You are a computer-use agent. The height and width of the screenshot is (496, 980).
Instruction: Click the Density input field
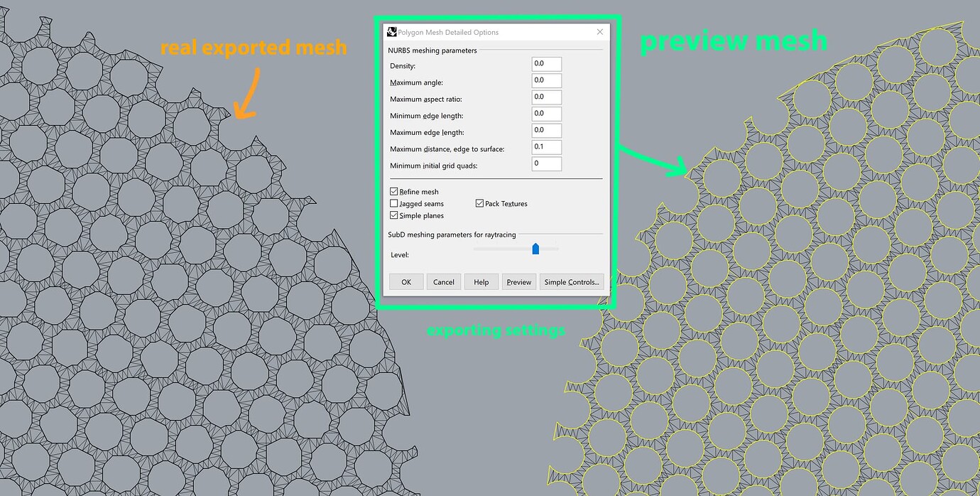coord(546,63)
